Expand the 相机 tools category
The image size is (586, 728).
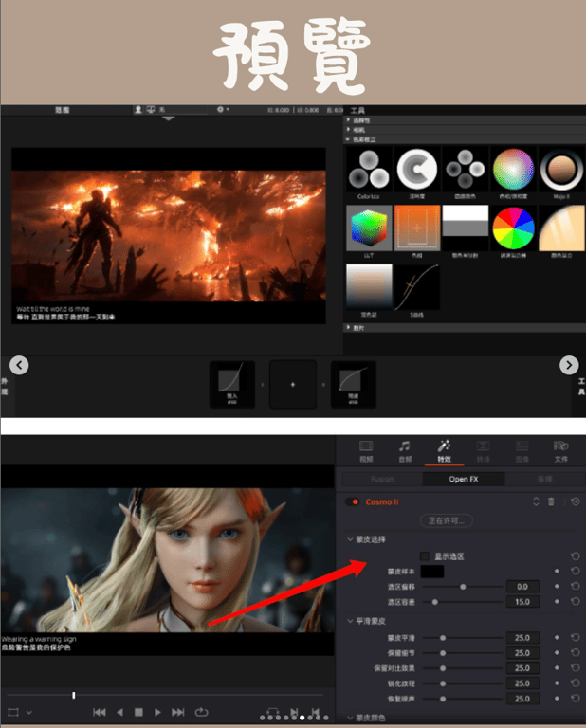tap(348, 130)
